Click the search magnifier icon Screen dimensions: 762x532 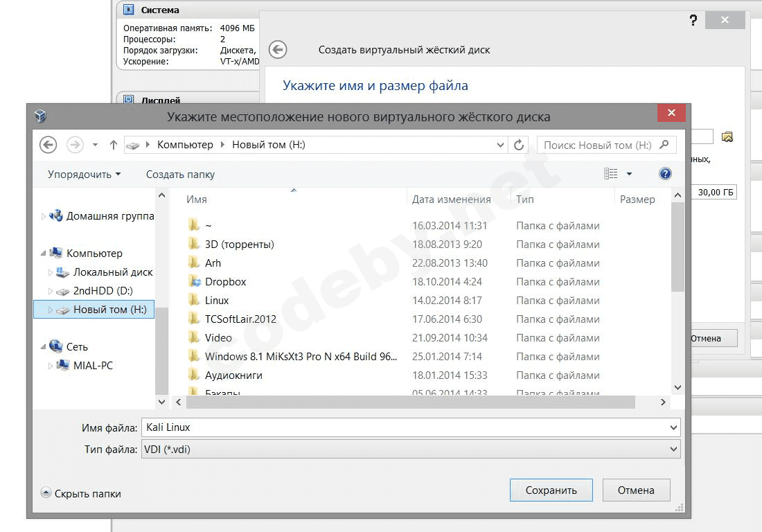[x=664, y=145]
